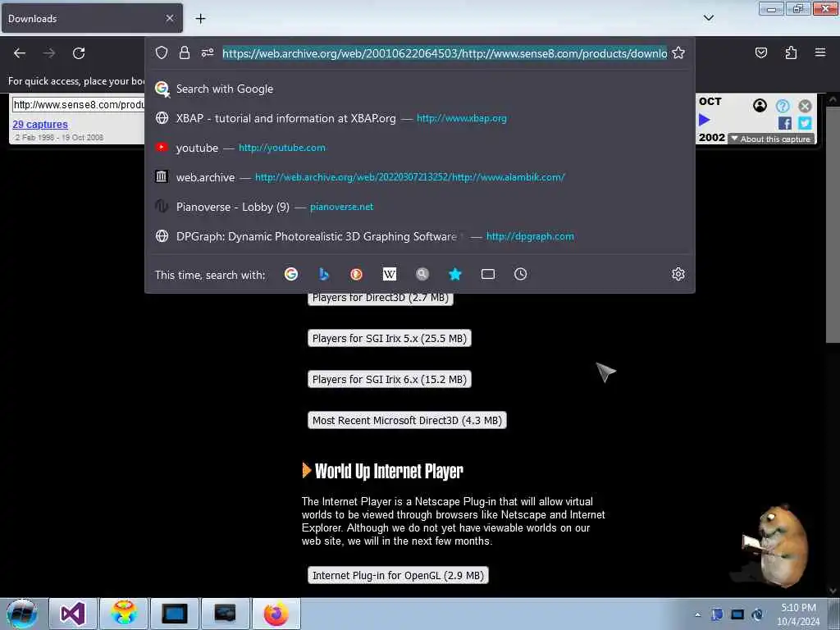Click the page vertical scrollbar thumb

[833, 225]
